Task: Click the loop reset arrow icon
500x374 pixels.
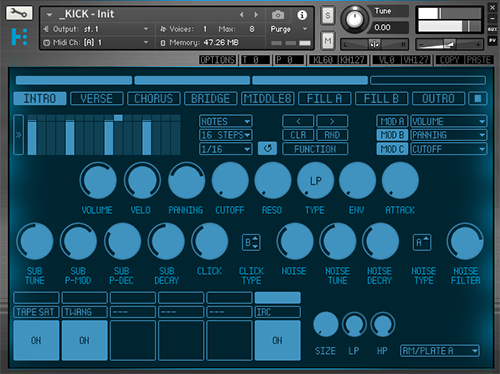Action: (267, 148)
